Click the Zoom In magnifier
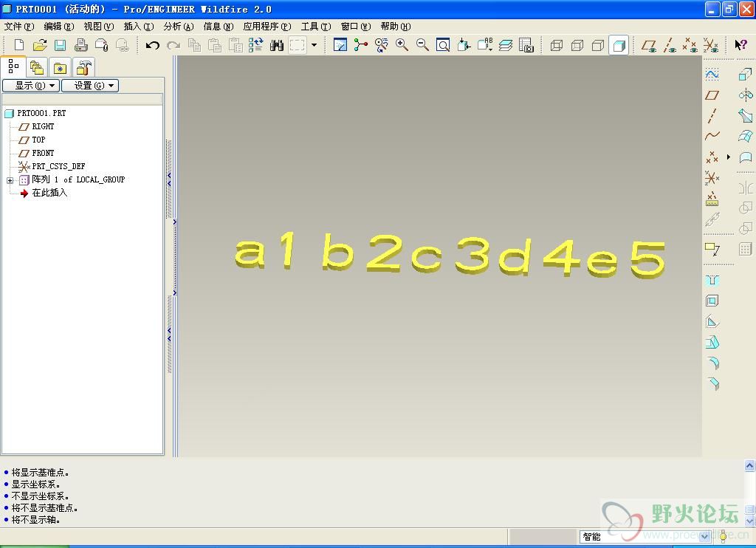Image resolution: width=756 pixels, height=548 pixels. coord(402,45)
